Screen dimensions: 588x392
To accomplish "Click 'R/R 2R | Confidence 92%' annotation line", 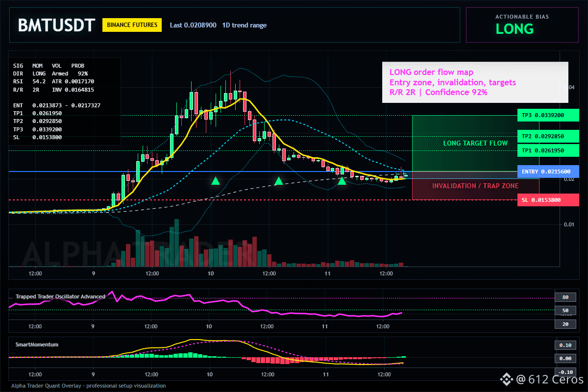I will [x=438, y=92].
